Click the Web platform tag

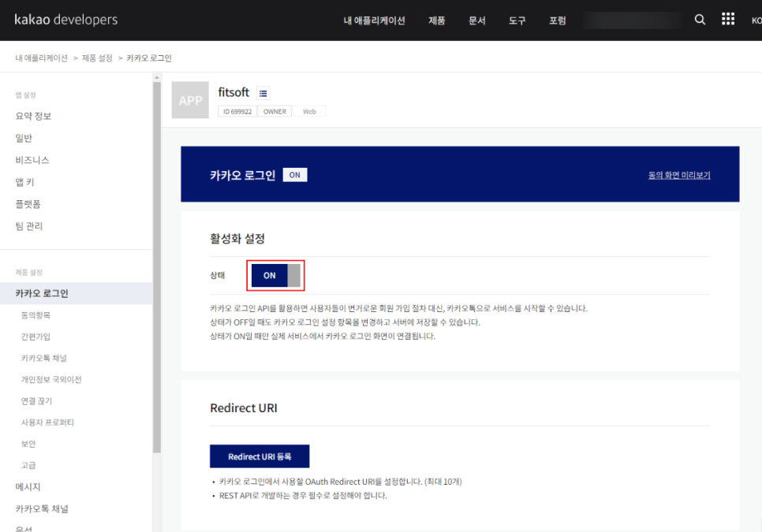309,112
